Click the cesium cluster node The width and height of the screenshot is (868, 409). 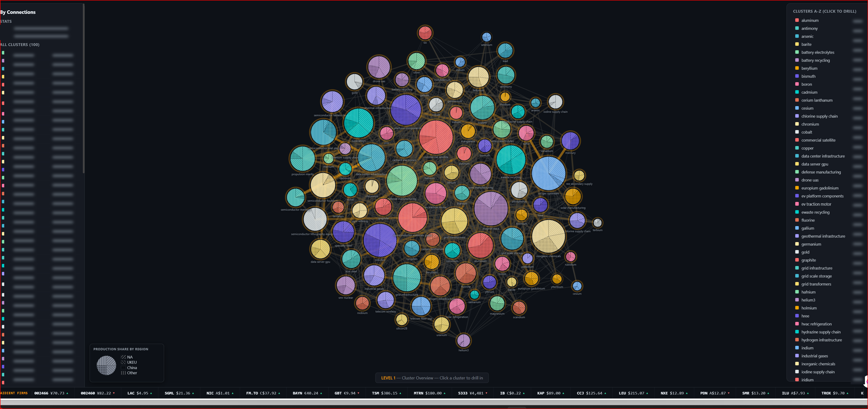click(577, 286)
